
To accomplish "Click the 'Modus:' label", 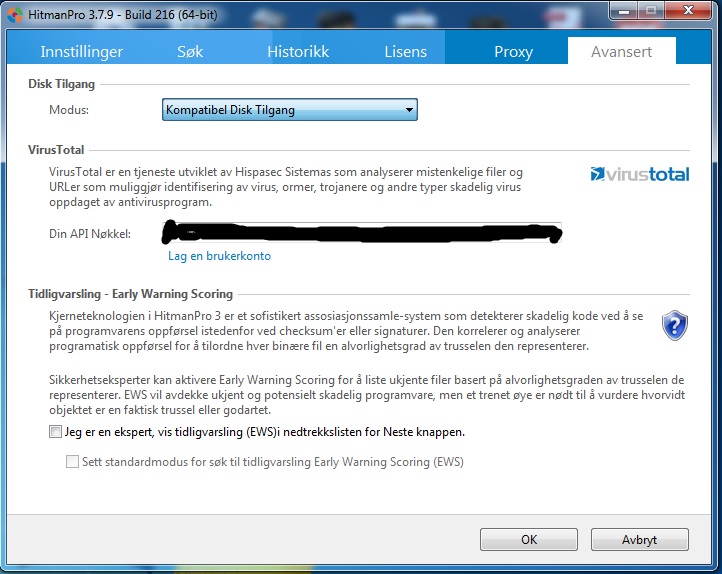I will pos(69,110).
